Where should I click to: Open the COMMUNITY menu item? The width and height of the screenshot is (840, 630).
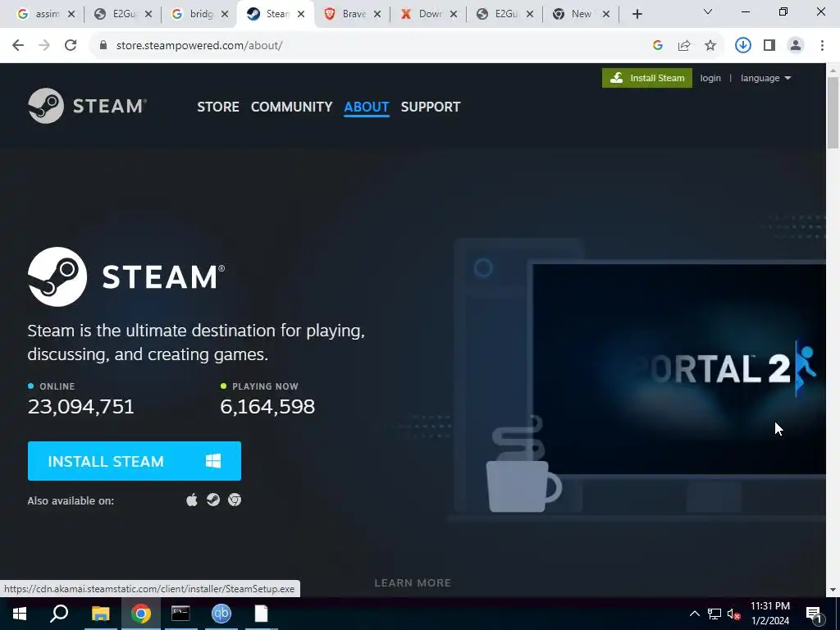291,107
